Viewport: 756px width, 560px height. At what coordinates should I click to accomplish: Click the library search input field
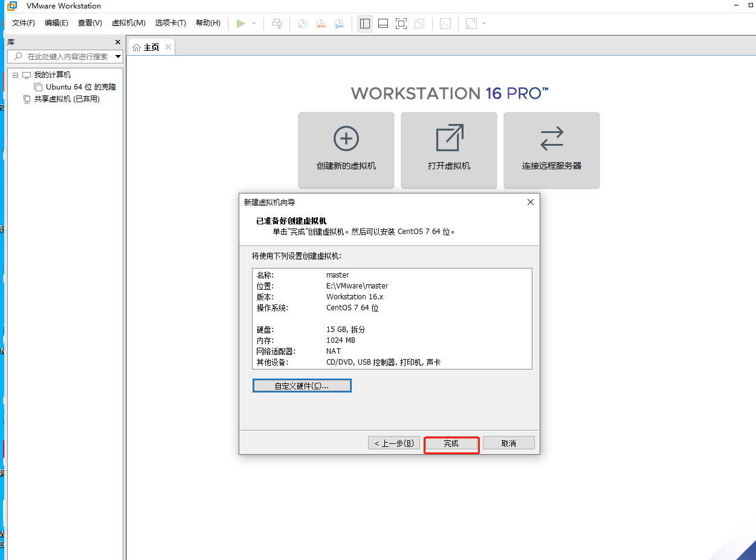click(x=60, y=56)
